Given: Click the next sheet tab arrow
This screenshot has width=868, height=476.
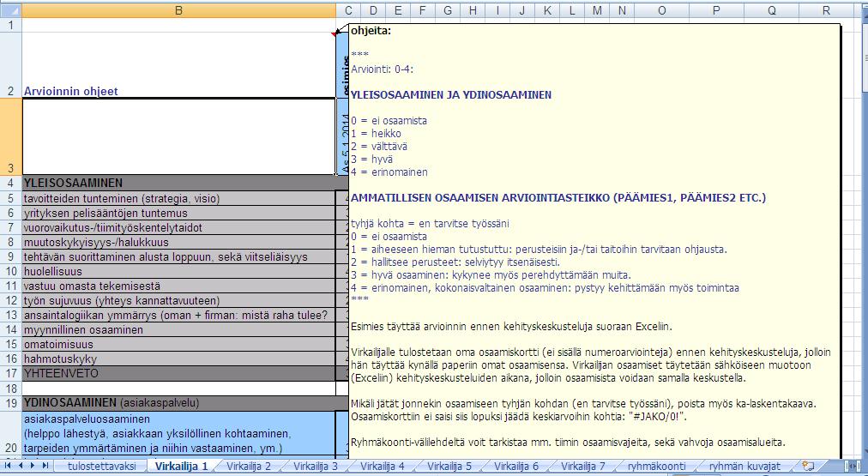Looking at the screenshot, I should [33, 466].
